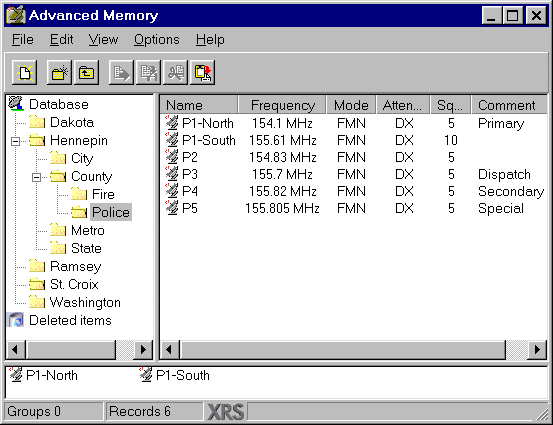Click tree panel scroll left arrow

click(15, 350)
